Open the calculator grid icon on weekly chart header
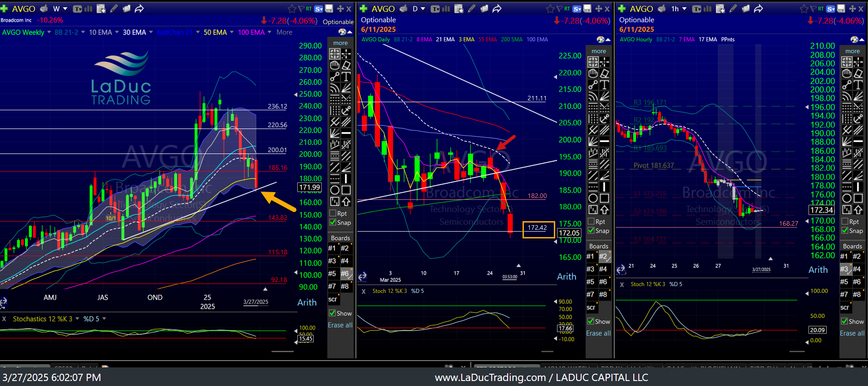Viewport: 868px width, 386px height. coord(101,9)
